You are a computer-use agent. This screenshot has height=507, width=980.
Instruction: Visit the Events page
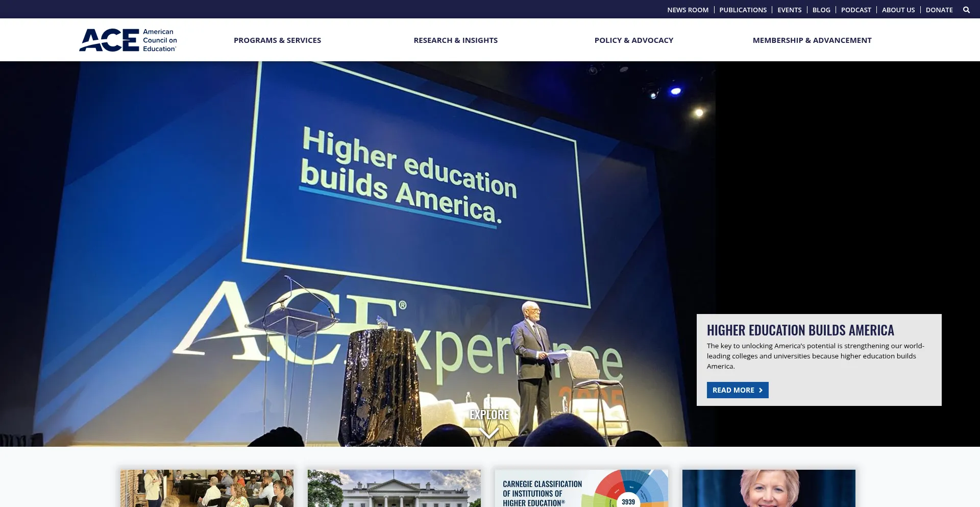click(x=789, y=10)
